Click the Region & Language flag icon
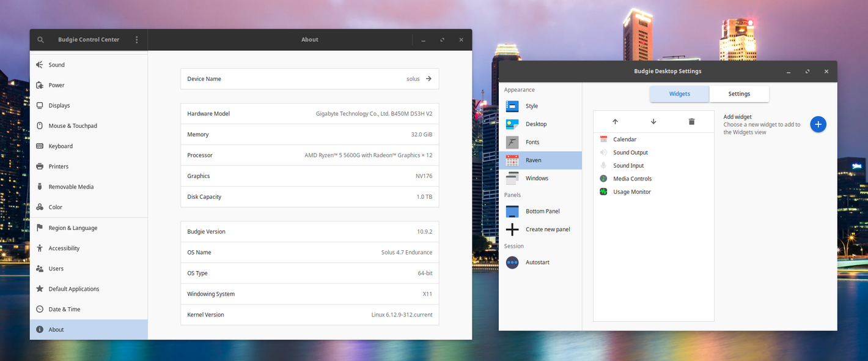This screenshot has width=868, height=361. [x=40, y=228]
